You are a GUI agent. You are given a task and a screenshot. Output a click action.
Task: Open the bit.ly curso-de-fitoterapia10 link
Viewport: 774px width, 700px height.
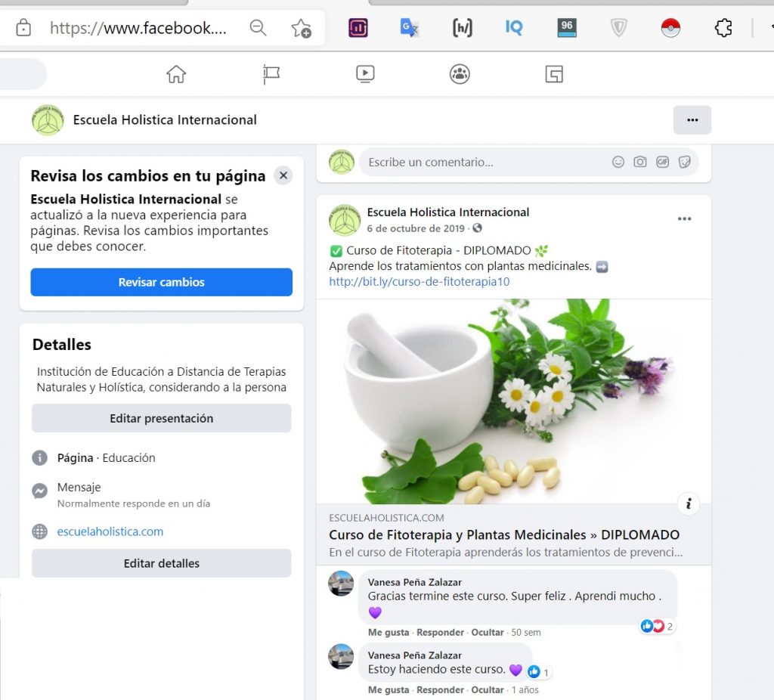pos(419,281)
